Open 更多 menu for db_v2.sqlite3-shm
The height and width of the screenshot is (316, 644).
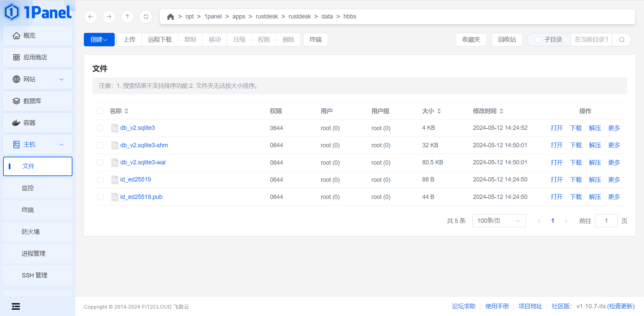click(614, 145)
